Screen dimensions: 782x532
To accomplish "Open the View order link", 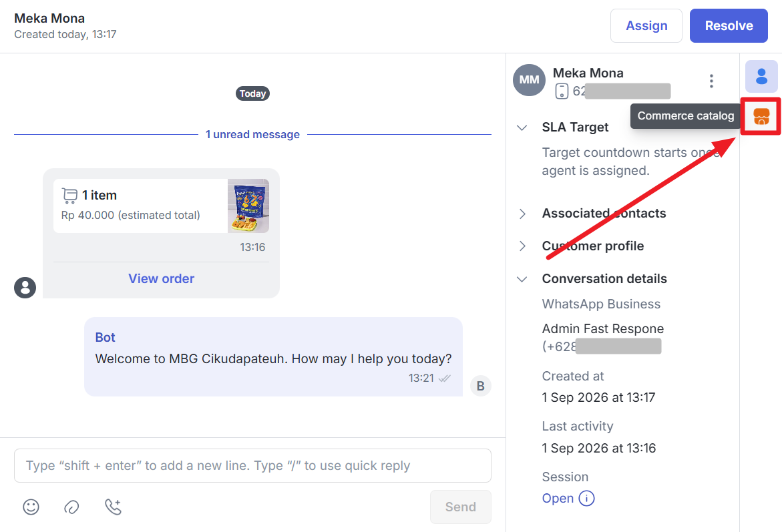I will coord(161,279).
